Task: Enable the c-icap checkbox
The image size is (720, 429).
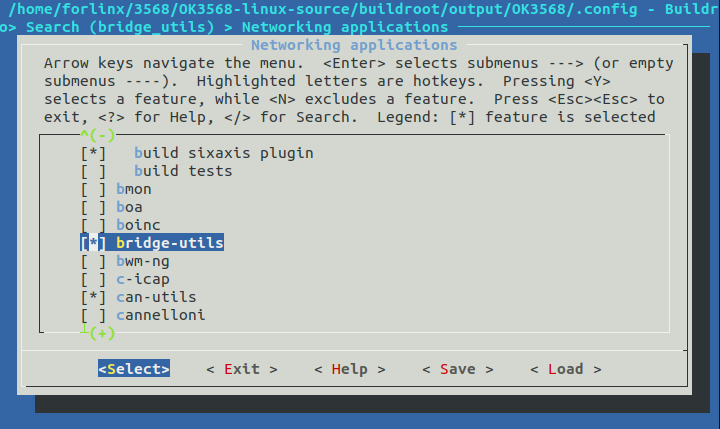Action: coord(93,279)
